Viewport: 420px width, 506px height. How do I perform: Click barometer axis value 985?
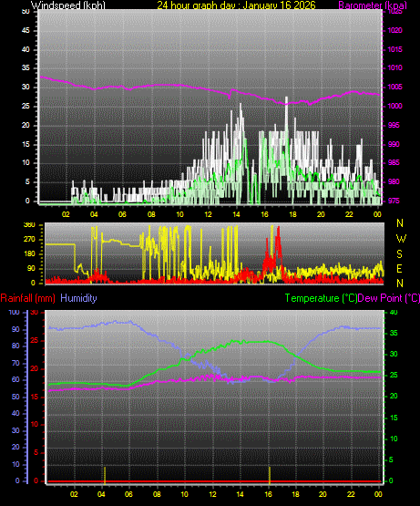[x=394, y=162]
